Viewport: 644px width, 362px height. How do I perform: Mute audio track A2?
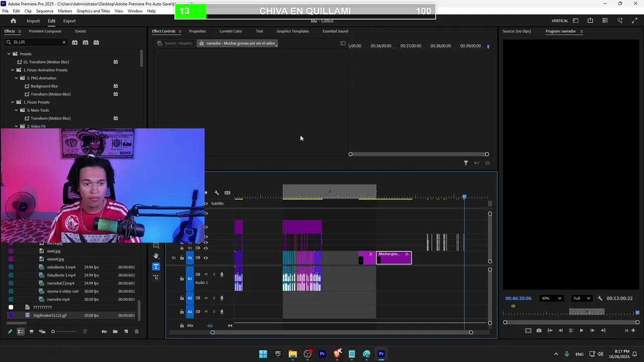click(x=206, y=298)
